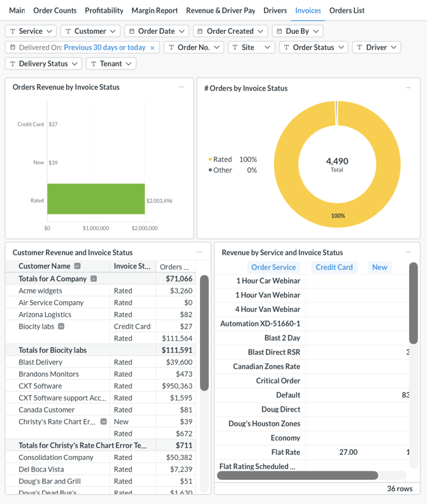Click the horizontal scrollbar in Revenue by Service
This screenshot has width=427, height=504.
click(298, 475)
